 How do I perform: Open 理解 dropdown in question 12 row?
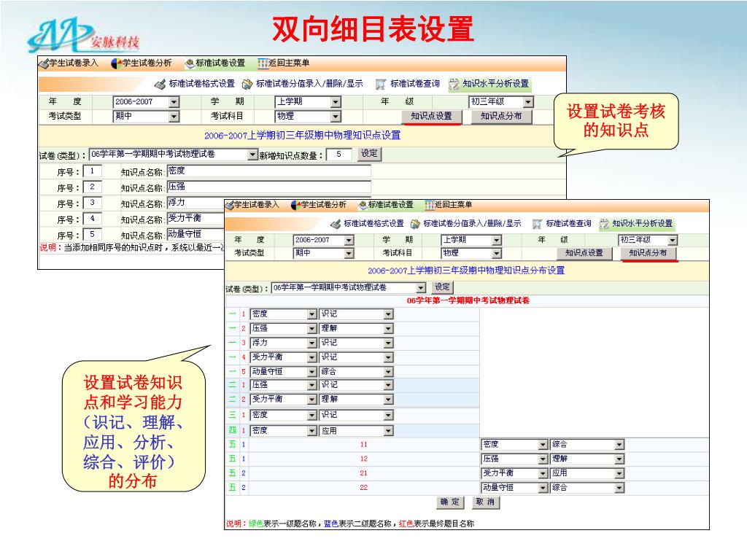(x=619, y=459)
